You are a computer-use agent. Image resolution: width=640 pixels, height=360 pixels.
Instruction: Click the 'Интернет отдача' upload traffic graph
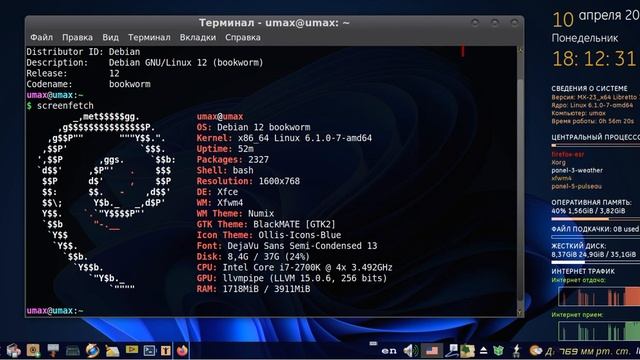click(599, 296)
